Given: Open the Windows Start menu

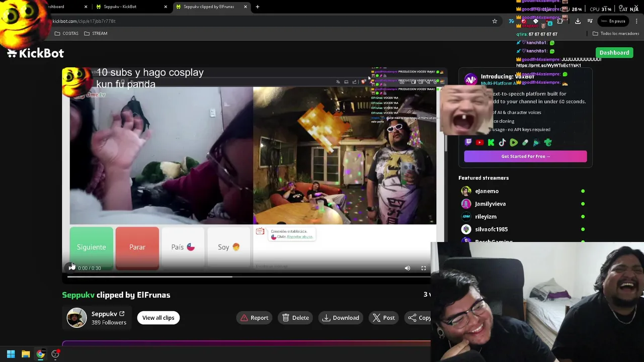Looking at the screenshot, I should [11, 354].
